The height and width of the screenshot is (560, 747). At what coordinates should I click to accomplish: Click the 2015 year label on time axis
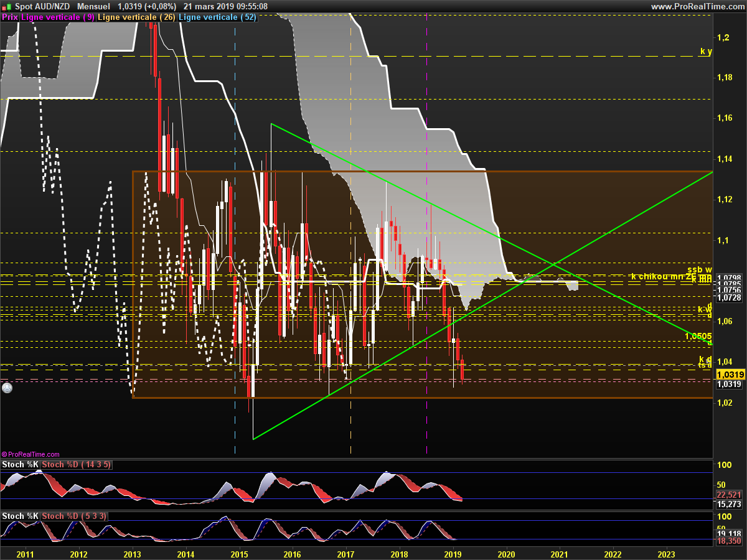240,554
